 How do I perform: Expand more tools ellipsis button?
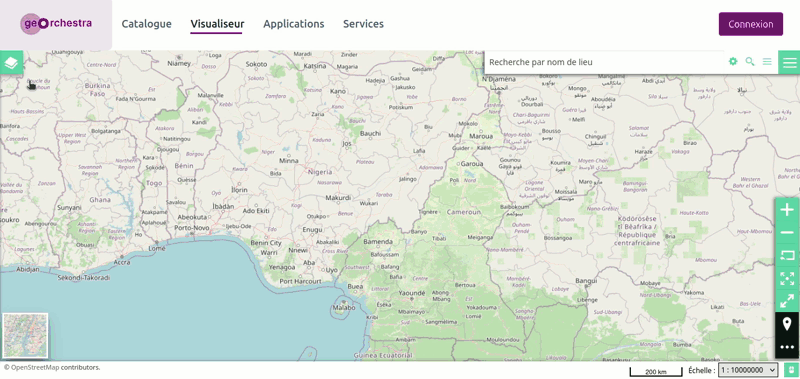(787, 347)
